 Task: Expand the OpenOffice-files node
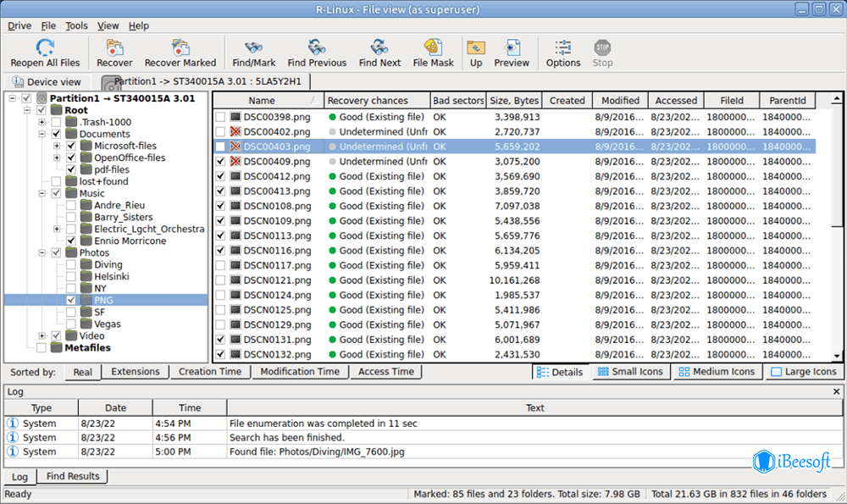pyautogui.click(x=57, y=158)
